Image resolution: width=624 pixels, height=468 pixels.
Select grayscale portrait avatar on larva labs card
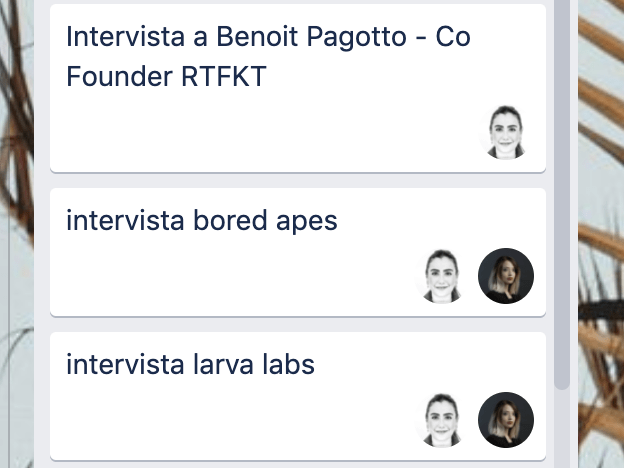tap(442, 420)
